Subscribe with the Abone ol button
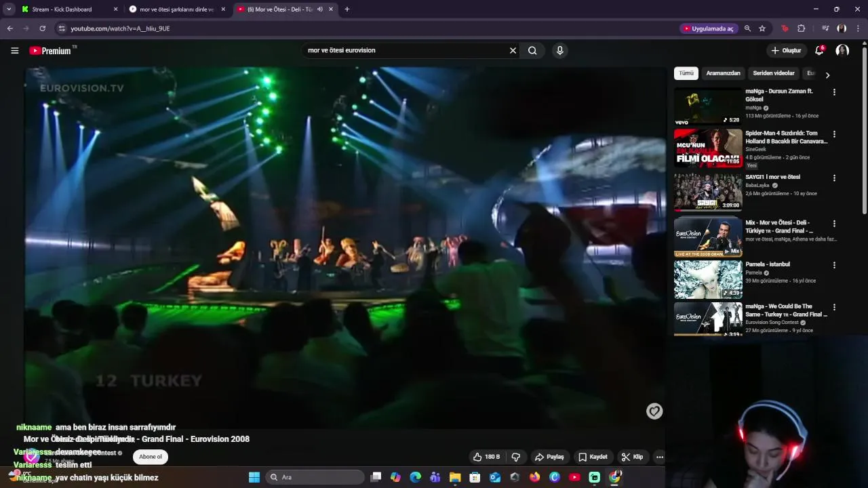Image resolution: width=868 pixels, height=488 pixels. coord(151,457)
